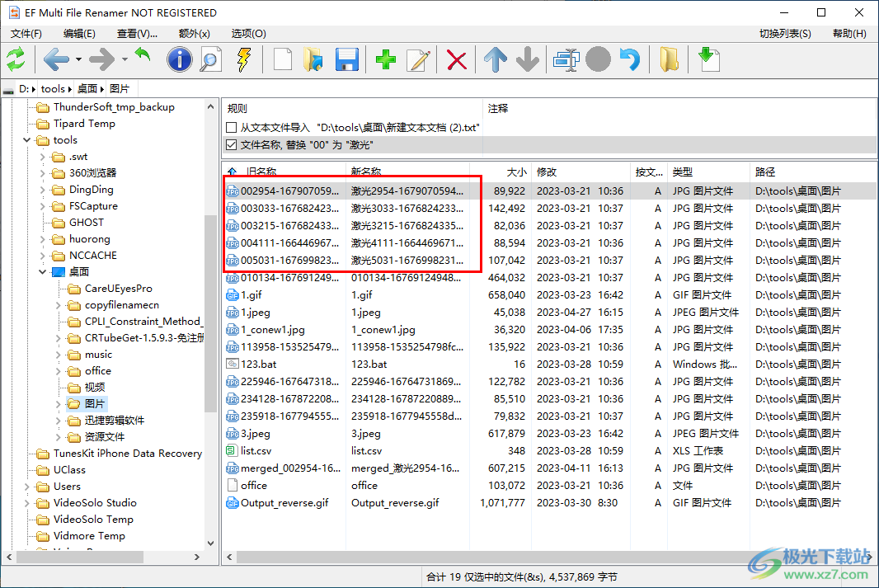Open the 文件(F) menu
This screenshot has width=879, height=588.
coord(26,34)
